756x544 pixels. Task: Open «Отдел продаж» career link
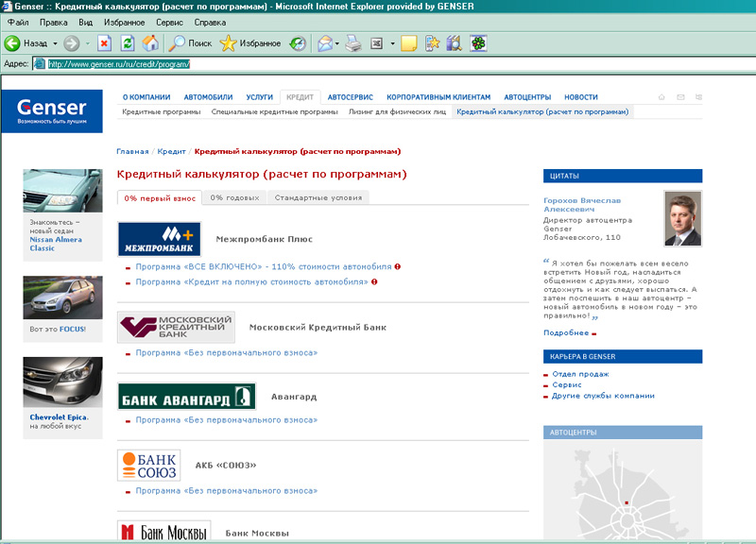click(580, 374)
